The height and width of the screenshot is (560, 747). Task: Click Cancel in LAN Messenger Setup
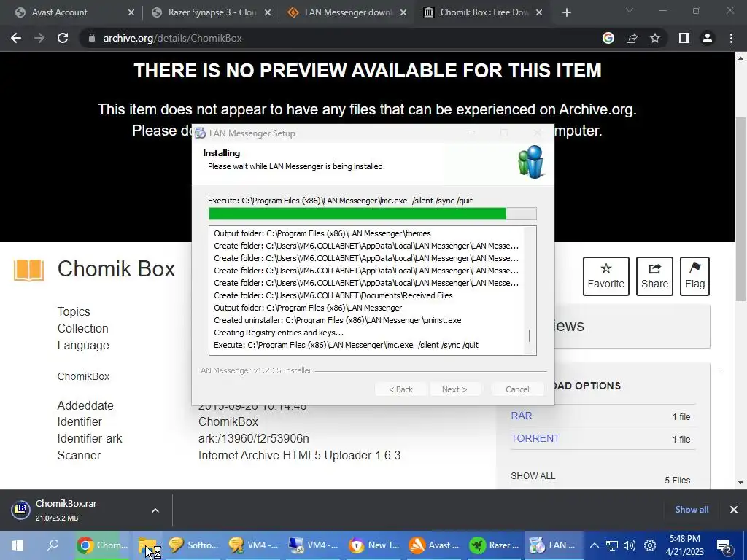517,389
